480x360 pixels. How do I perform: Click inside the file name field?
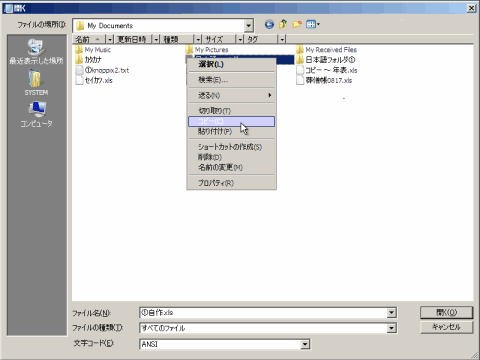pyautogui.click(x=263, y=313)
